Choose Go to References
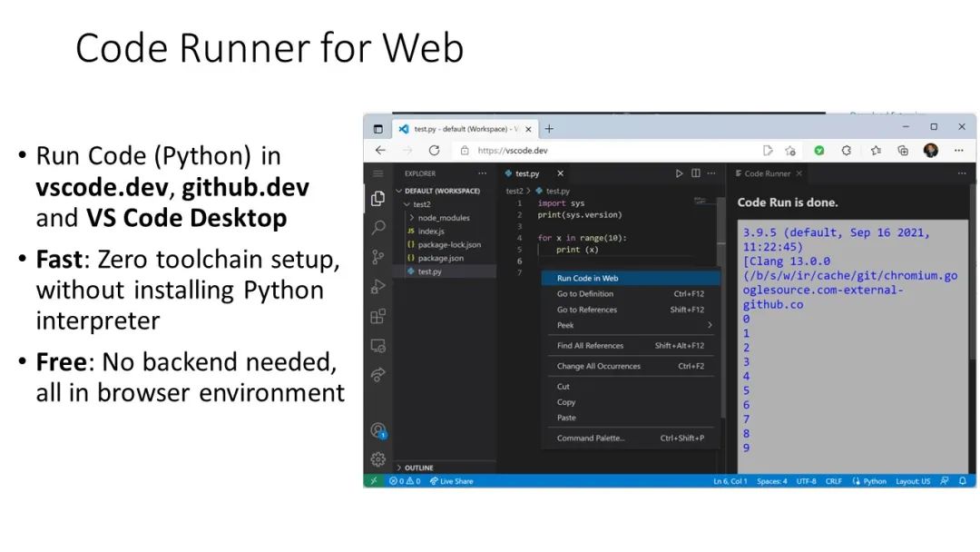 coord(631,310)
